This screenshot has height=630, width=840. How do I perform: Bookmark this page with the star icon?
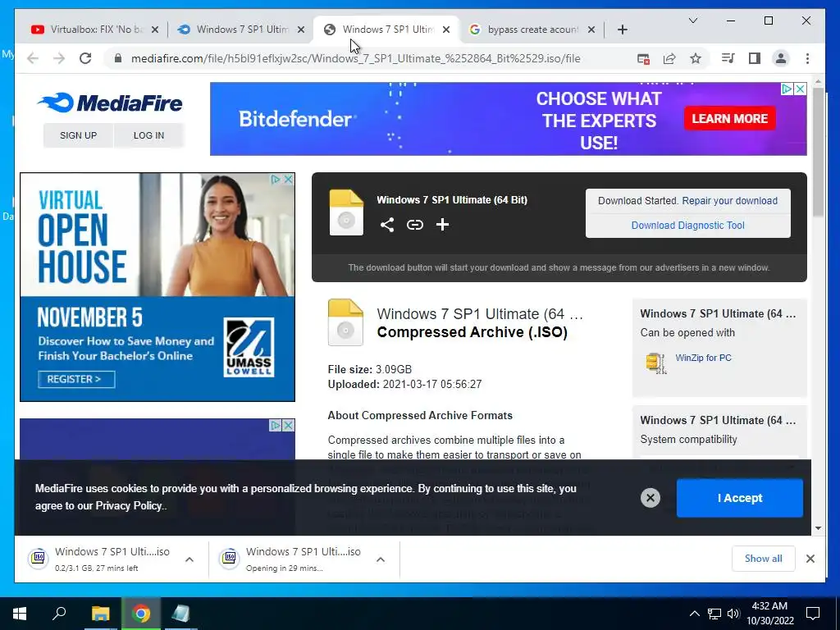[696, 58]
